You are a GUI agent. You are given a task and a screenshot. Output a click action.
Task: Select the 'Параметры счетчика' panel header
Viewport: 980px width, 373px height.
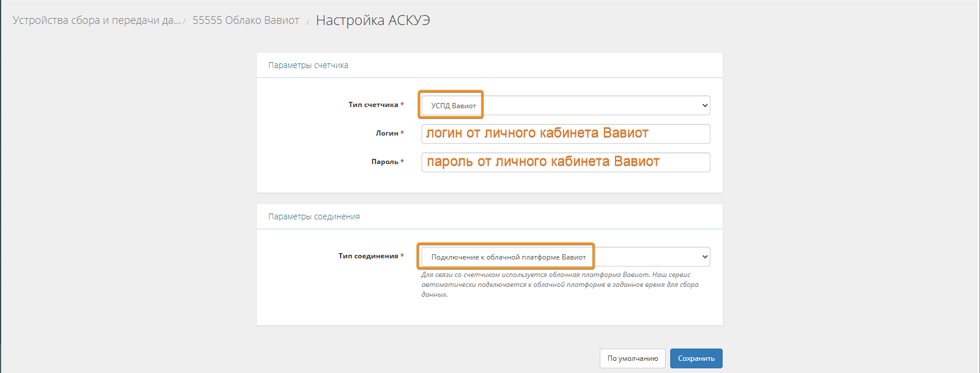308,65
